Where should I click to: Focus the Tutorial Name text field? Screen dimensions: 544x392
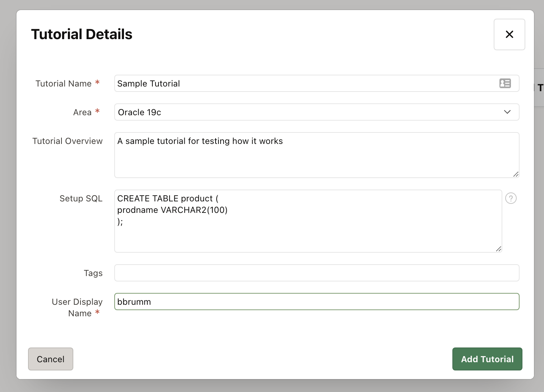pos(305,83)
